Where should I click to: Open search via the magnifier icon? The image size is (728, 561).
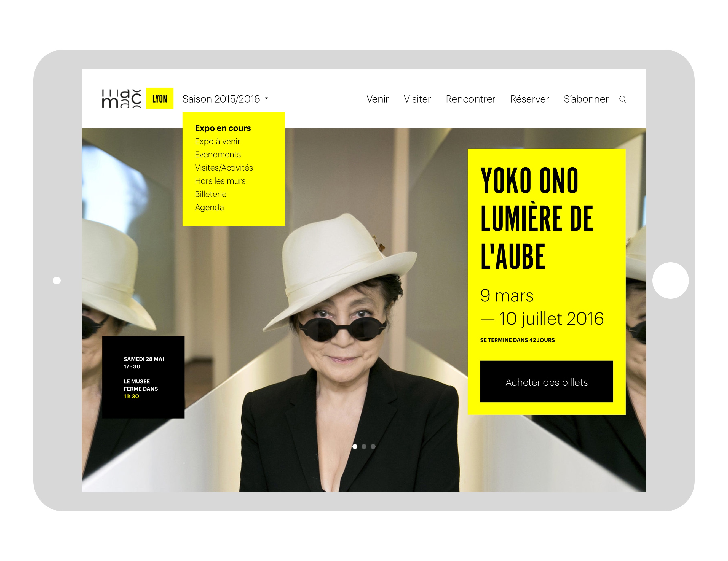tap(622, 99)
